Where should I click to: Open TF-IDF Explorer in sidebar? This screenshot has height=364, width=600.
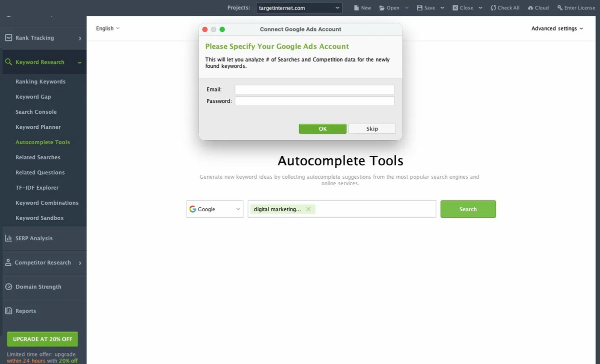coord(37,188)
